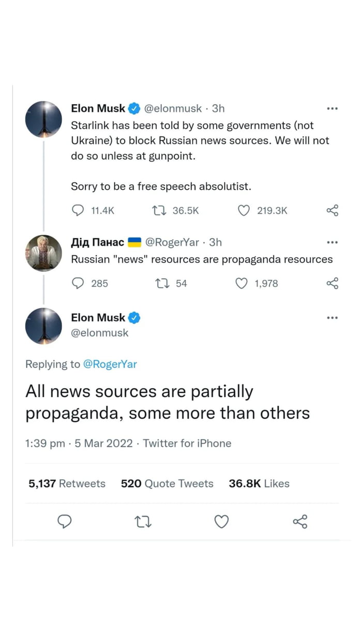Share the Starlink tweet
Viewport: 362px width, 644px height.
[x=331, y=210]
